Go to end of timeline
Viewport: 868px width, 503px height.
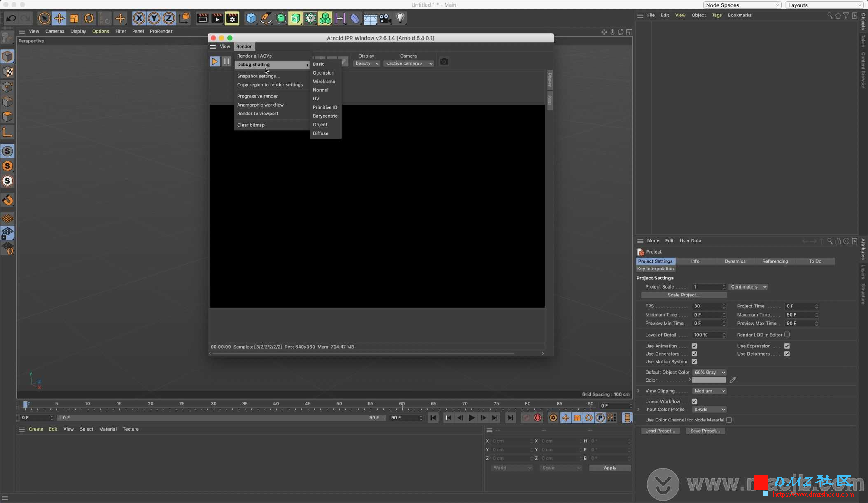point(511,418)
